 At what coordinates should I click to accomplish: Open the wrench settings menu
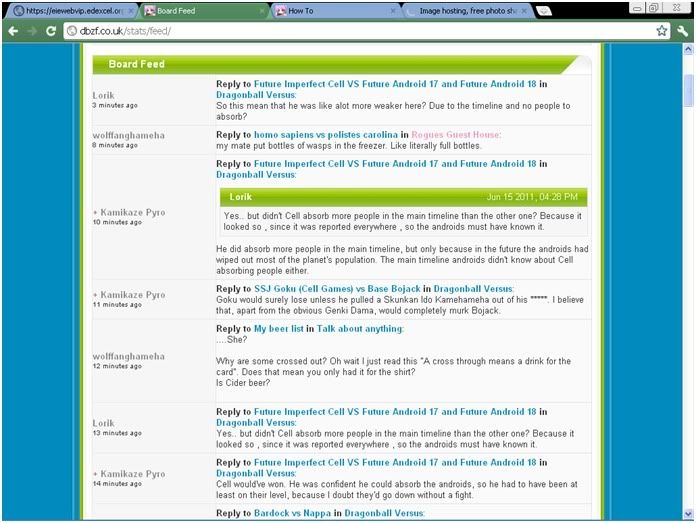click(682, 31)
